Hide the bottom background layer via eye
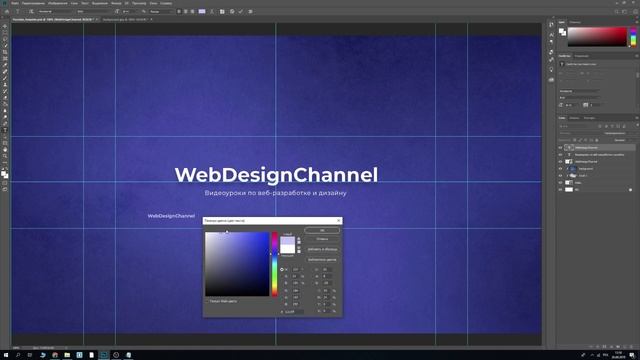The image size is (640, 360). pos(560,189)
